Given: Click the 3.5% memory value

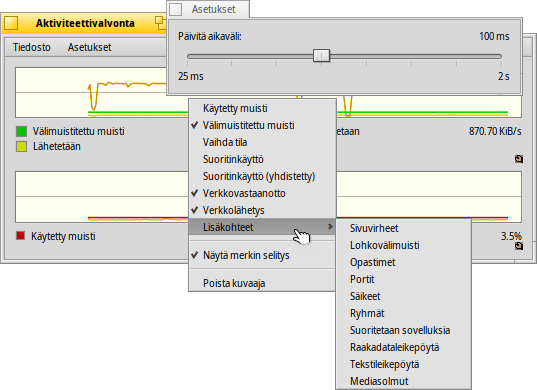Looking at the screenshot, I should pyautogui.click(x=511, y=236).
